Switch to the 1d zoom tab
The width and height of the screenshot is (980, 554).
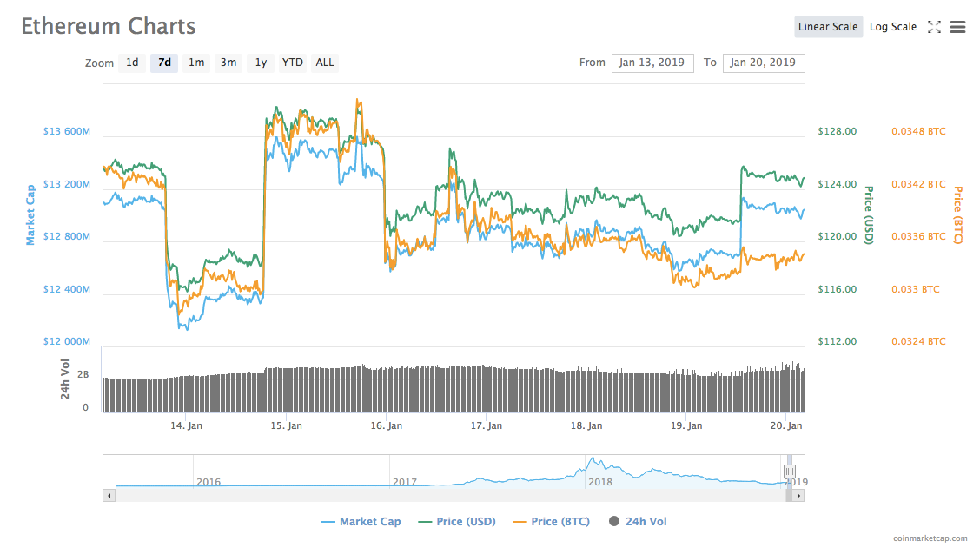132,63
